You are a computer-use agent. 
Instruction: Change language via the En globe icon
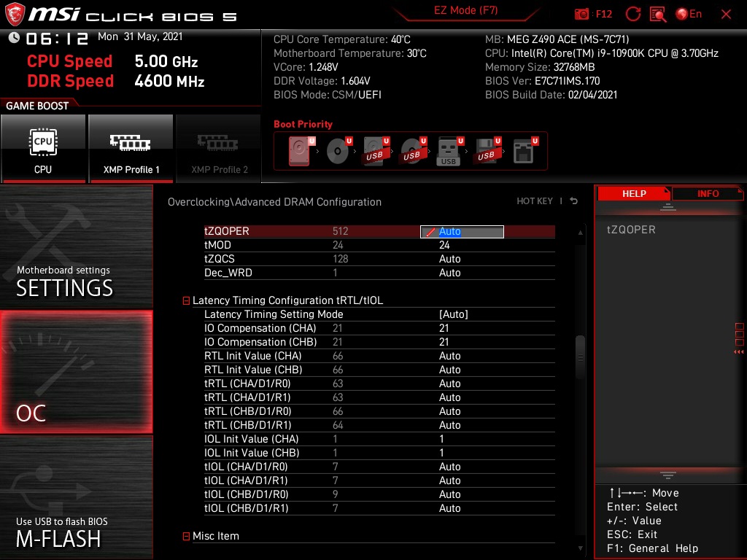[689, 14]
